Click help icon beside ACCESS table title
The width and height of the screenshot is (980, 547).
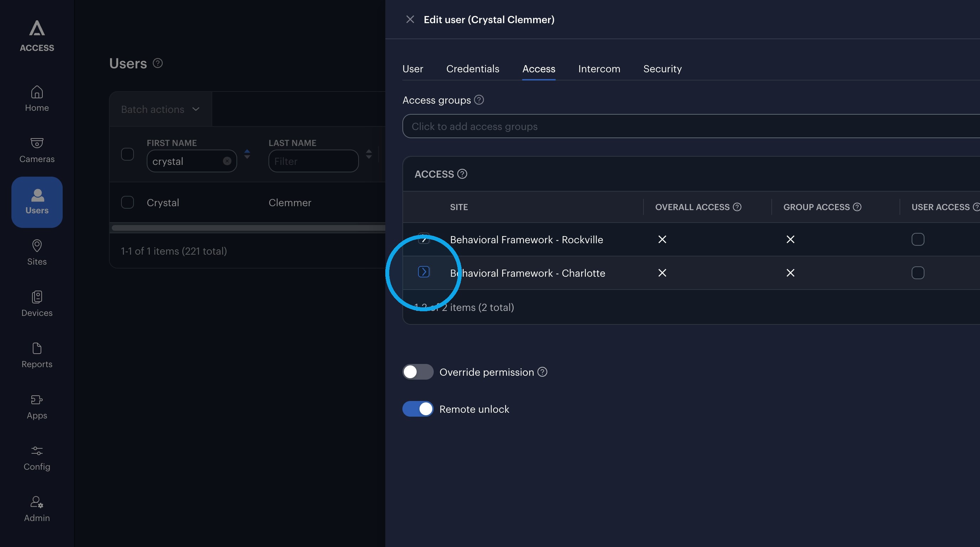(x=462, y=174)
